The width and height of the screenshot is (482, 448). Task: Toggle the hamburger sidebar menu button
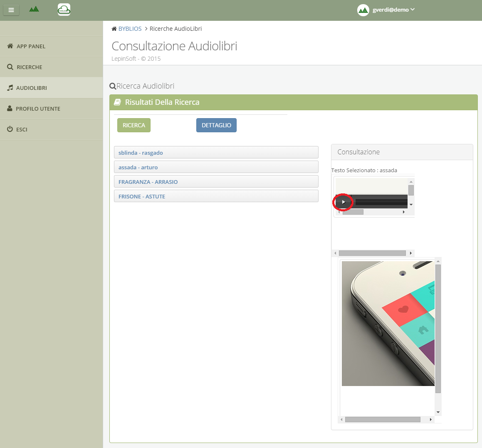11,10
